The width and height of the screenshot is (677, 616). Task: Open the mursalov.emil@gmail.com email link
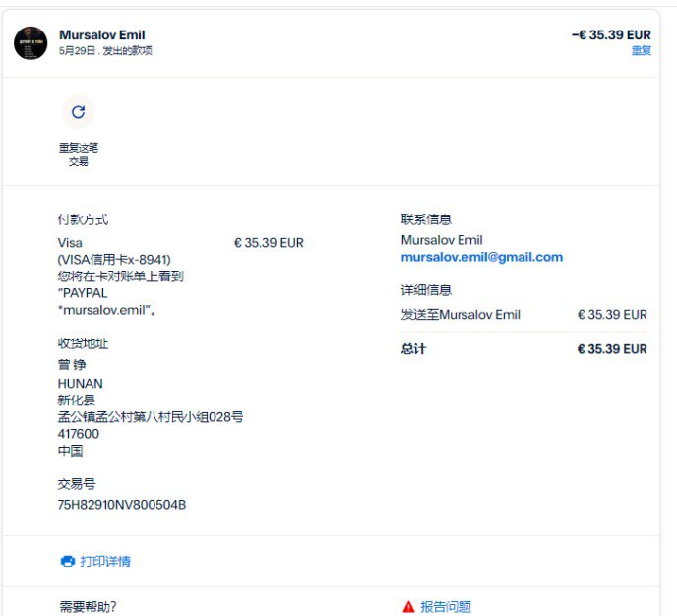click(x=482, y=257)
